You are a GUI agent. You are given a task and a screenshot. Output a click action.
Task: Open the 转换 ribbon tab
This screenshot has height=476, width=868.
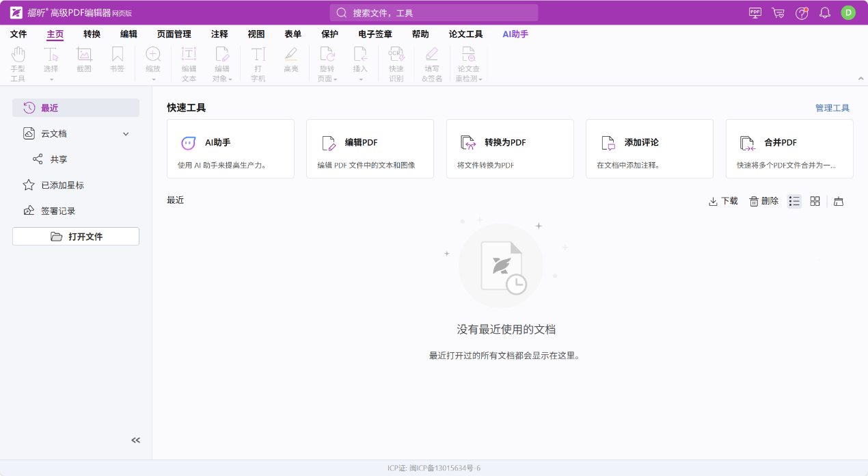[92, 34]
